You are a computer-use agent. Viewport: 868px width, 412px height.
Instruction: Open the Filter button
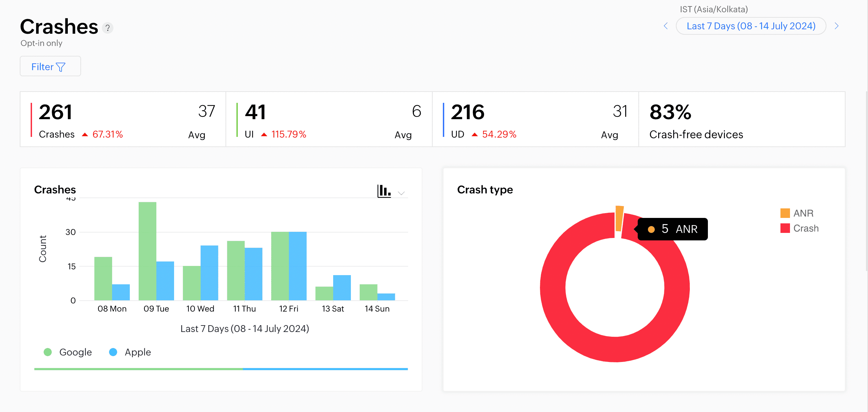[x=50, y=66]
